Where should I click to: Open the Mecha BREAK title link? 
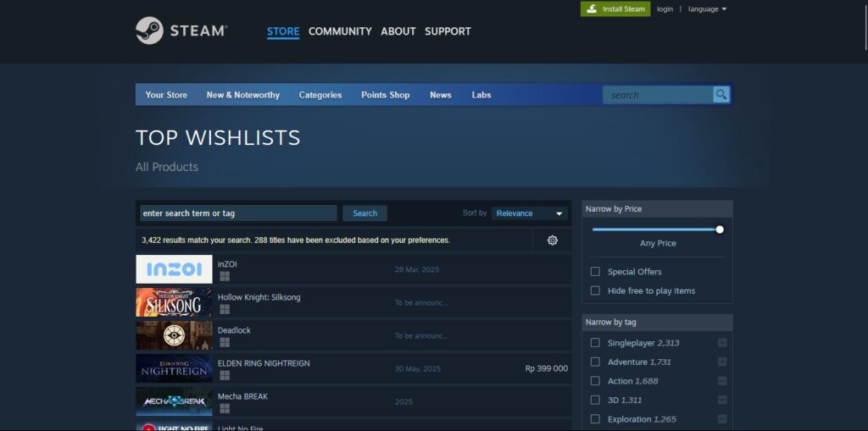pyautogui.click(x=242, y=396)
